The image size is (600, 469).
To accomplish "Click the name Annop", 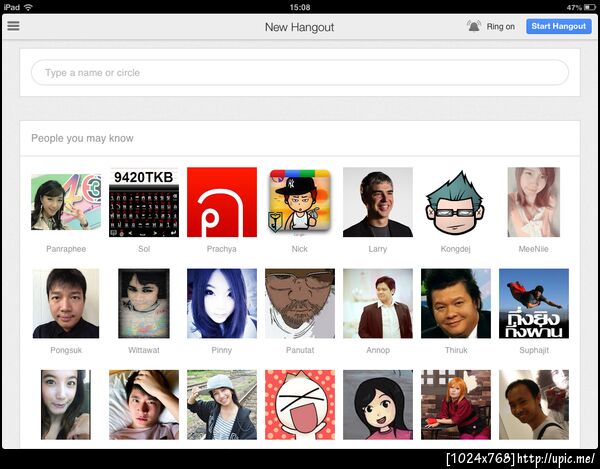I will 378,350.
